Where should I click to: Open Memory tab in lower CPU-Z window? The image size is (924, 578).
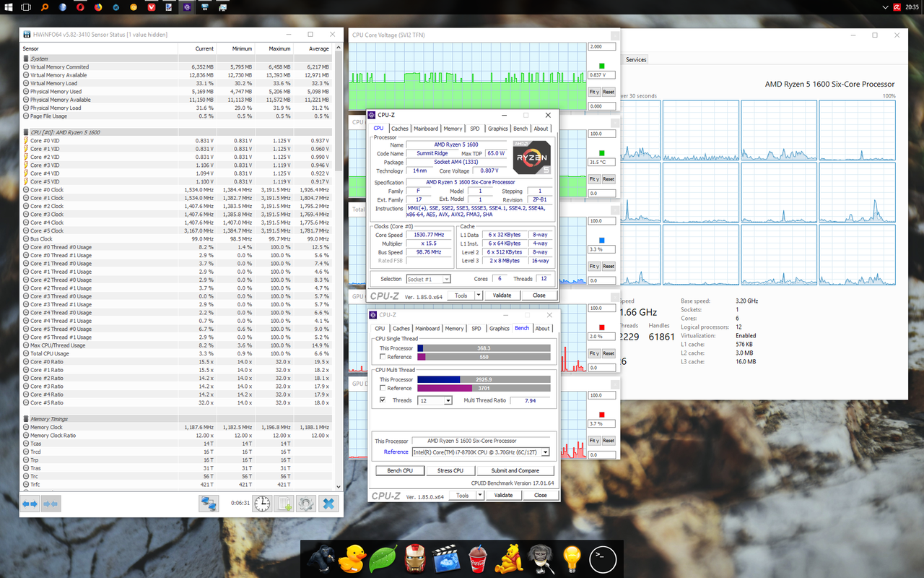(454, 328)
